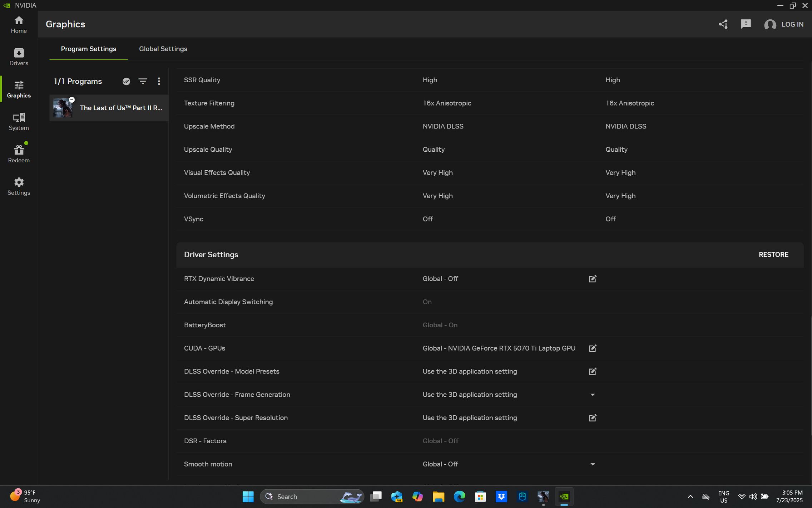Open the filter icon for programs list
Screen dimensions: 812x508
[x=143, y=82]
